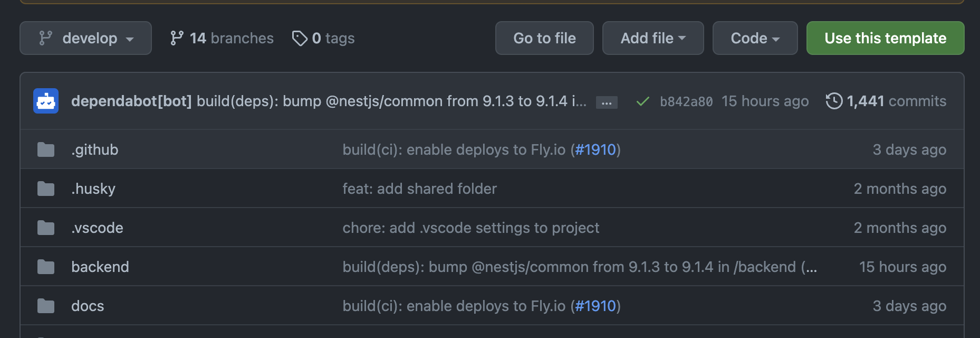Open the backend folder
Viewport: 980px width, 338px height.
tap(100, 267)
